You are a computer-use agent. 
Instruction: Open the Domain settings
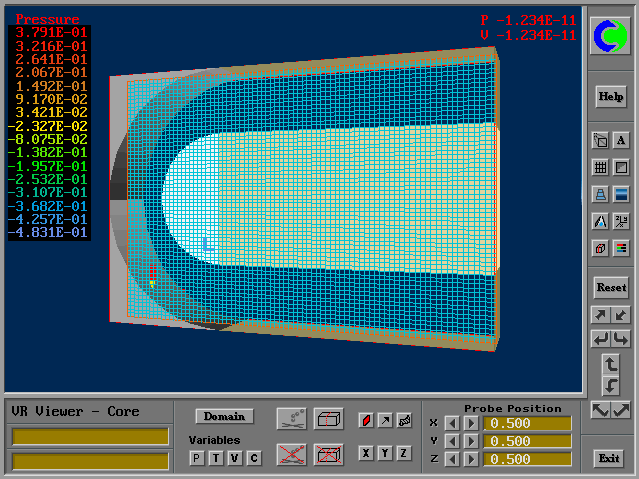(x=225, y=416)
